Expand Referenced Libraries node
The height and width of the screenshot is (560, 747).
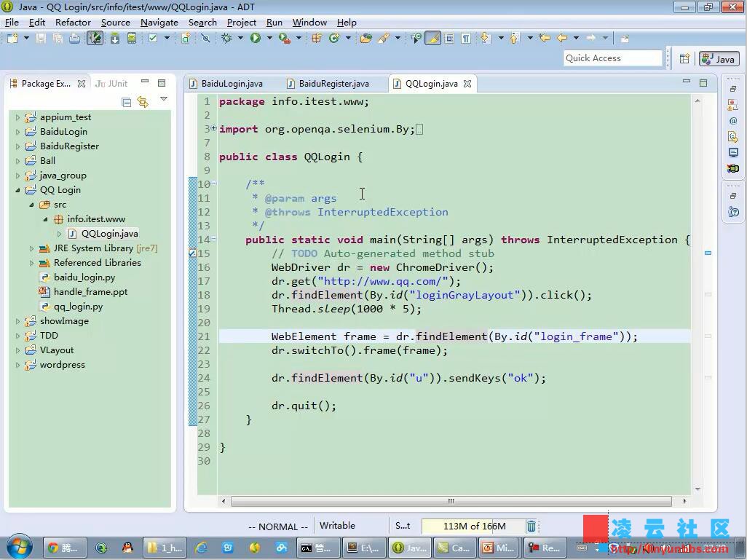(x=31, y=263)
